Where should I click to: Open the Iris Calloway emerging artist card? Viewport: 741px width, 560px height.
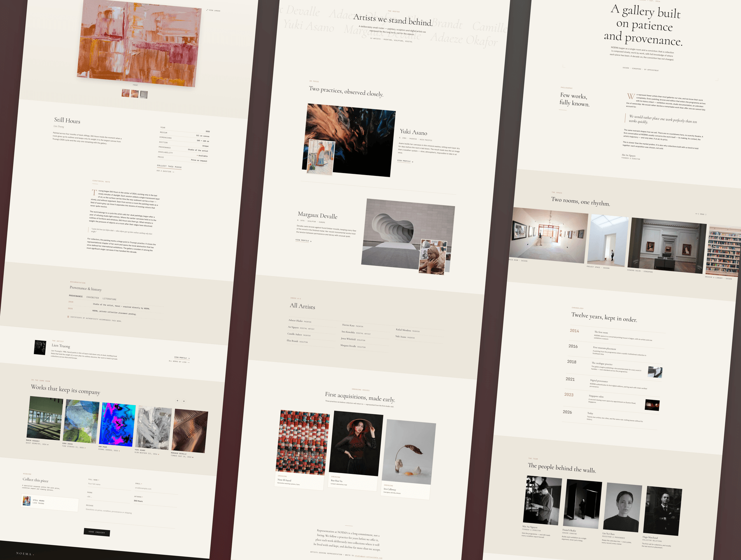pyautogui.click(x=409, y=459)
